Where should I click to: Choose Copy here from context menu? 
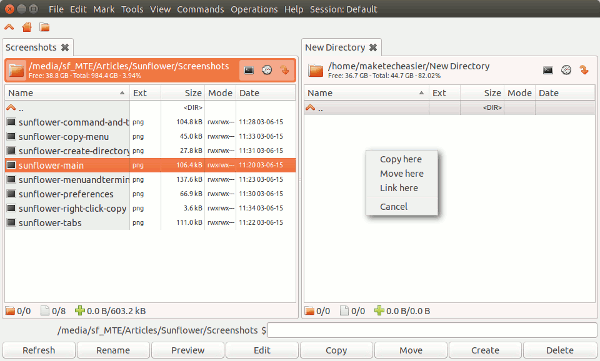pyautogui.click(x=401, y=159)
